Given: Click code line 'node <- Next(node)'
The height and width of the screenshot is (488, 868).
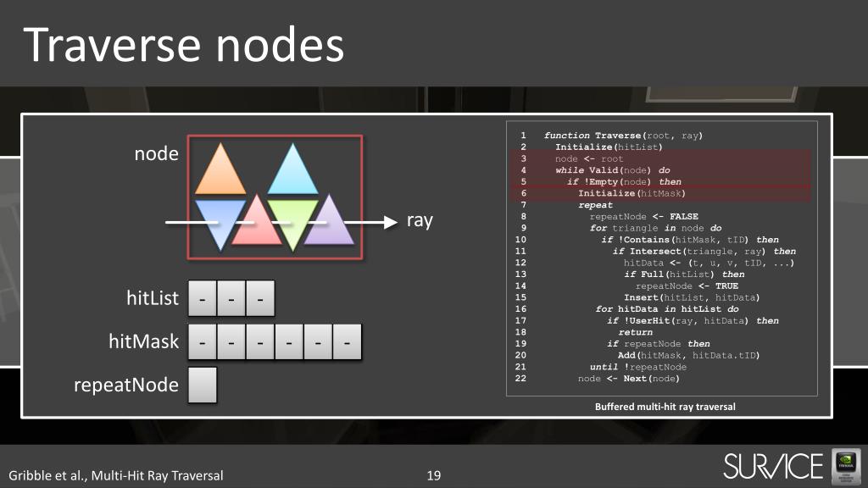Looking at the screenshot, I should point(629,380).
